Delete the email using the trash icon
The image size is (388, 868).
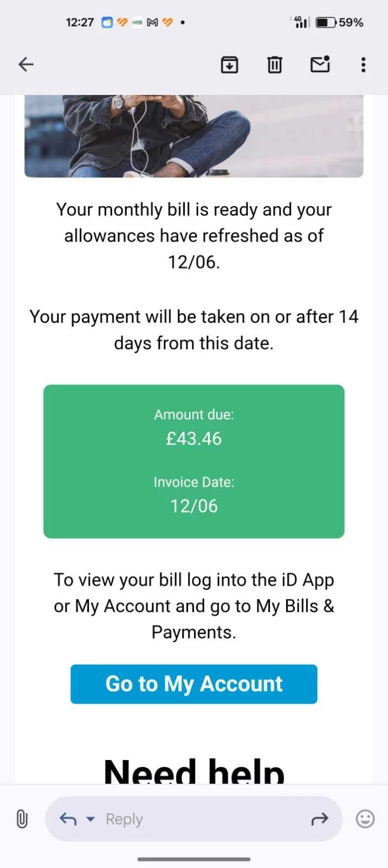click(275, 65)
